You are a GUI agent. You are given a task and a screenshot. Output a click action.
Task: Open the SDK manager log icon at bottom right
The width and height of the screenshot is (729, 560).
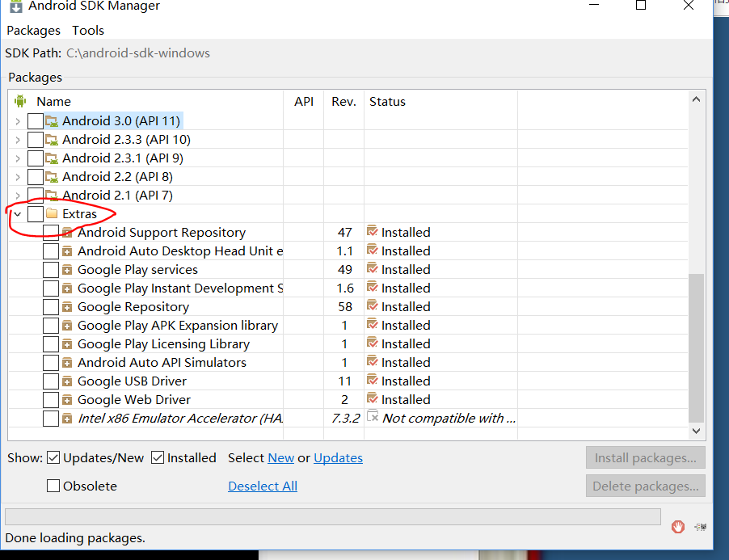click(x=701, y=527)
